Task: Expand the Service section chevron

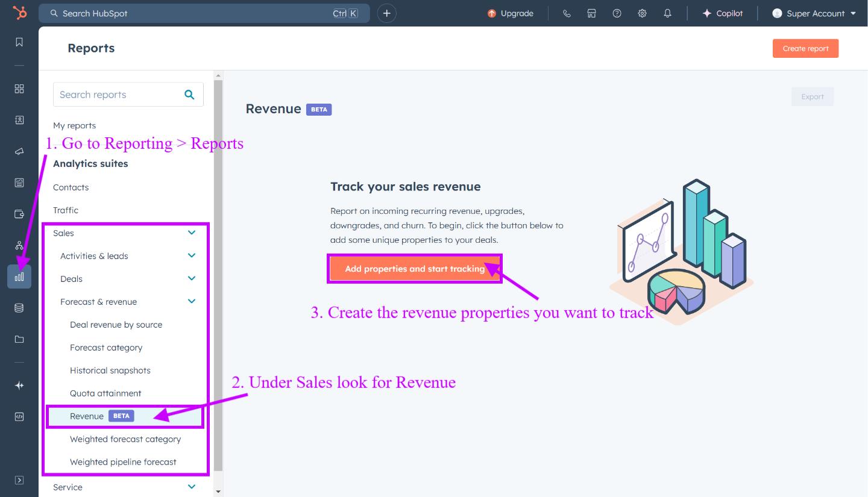Action: [x=192, y=487]
